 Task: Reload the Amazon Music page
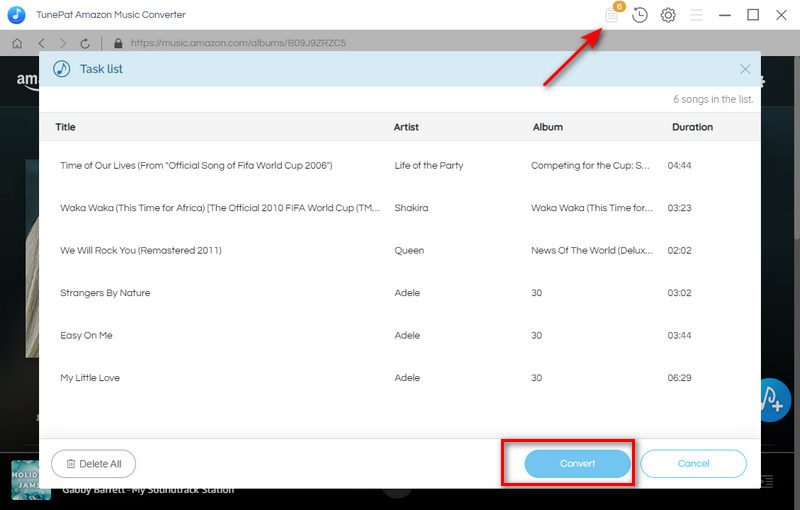click(x=85, y=43)
